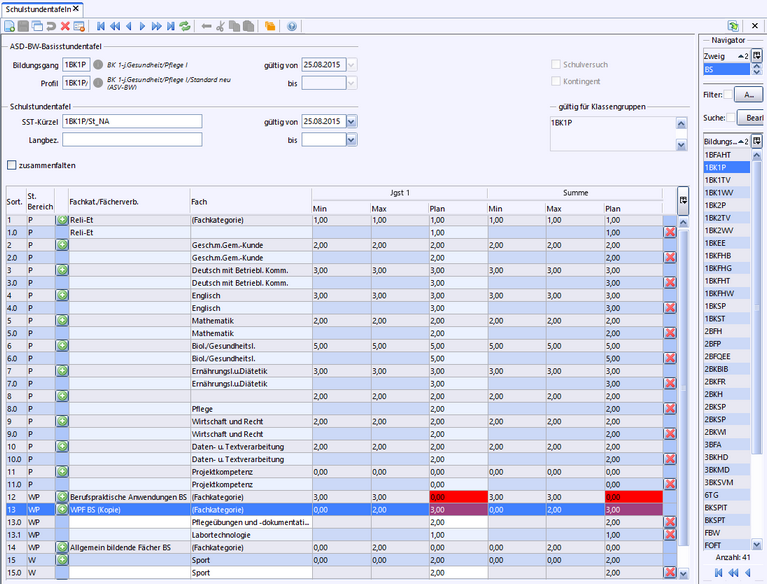Click the red Plan cell in row 12

coord(456,496)
